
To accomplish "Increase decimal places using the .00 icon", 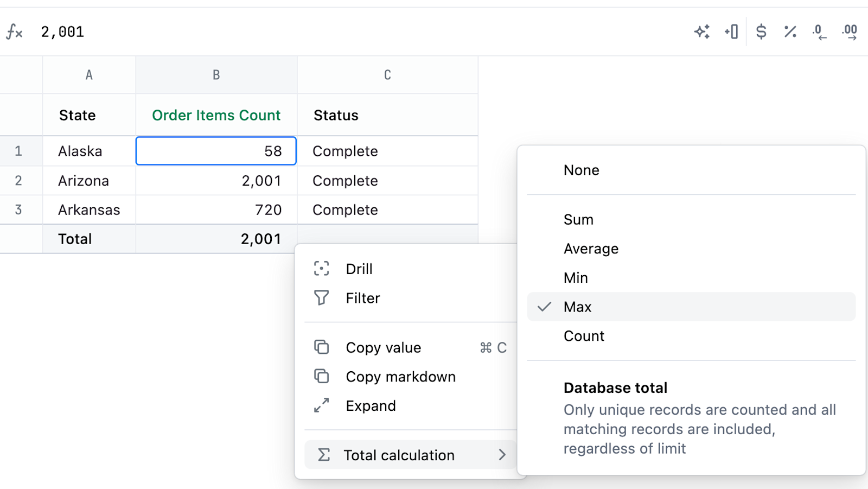I will [848, 32].
